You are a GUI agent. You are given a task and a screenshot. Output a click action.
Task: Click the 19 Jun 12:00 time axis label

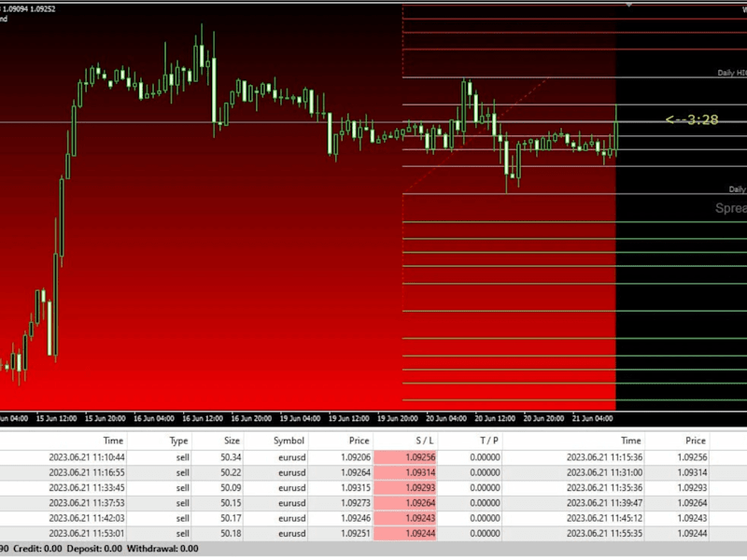(x=348, y=418)
